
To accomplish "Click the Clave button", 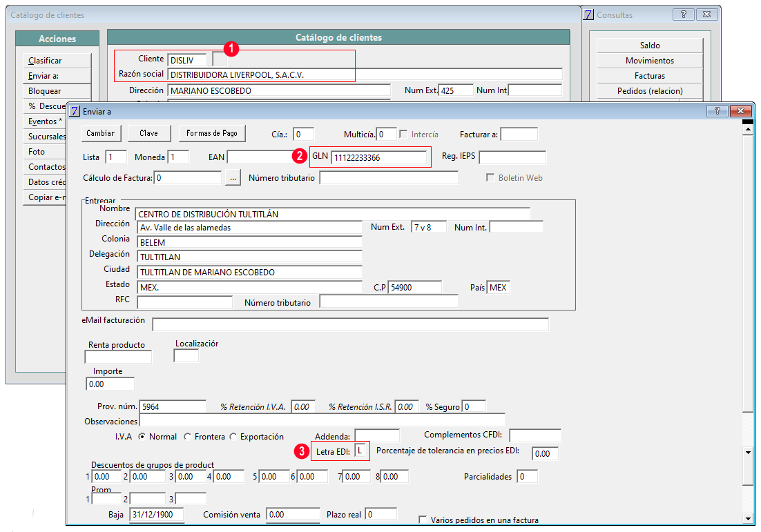I will [149, 133].
